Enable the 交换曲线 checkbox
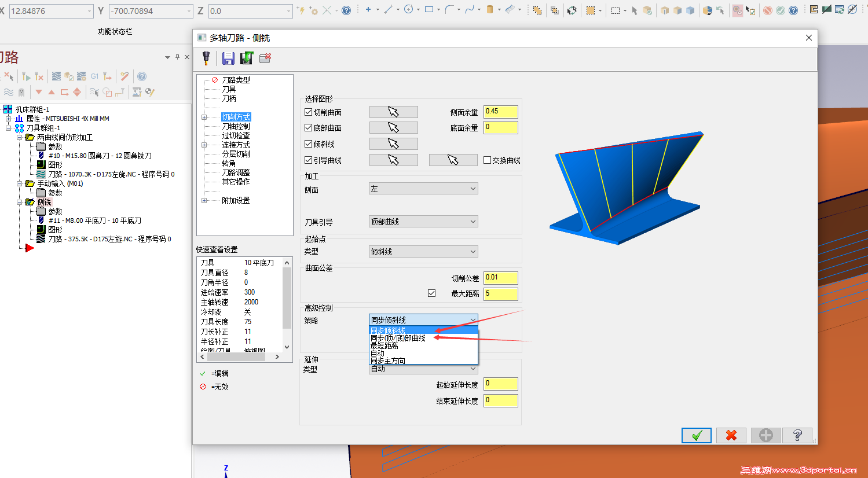The height and width of the screenshot is (478, 868). coord(488,160)
